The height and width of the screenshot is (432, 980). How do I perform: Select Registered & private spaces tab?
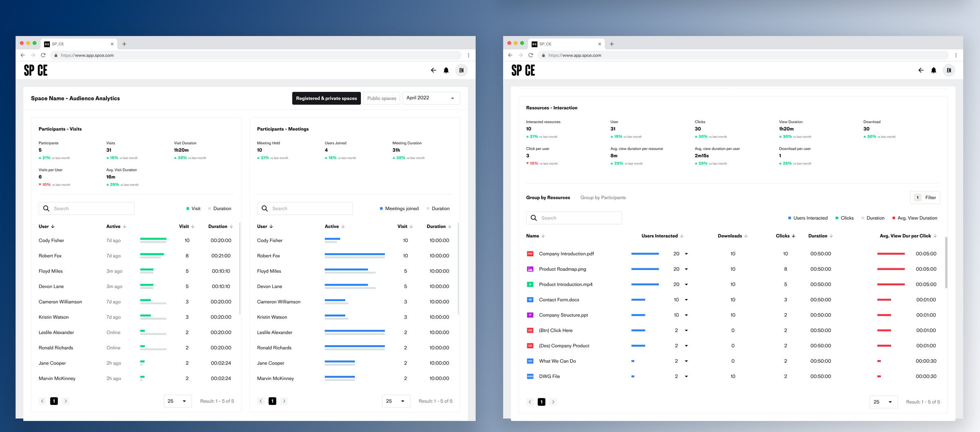click(x=326, y=98)
